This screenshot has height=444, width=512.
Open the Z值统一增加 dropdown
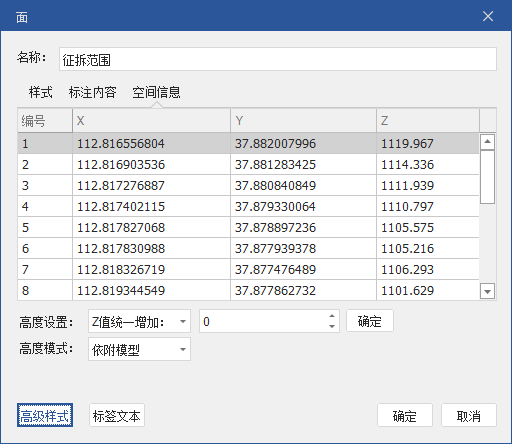point(139,321)
